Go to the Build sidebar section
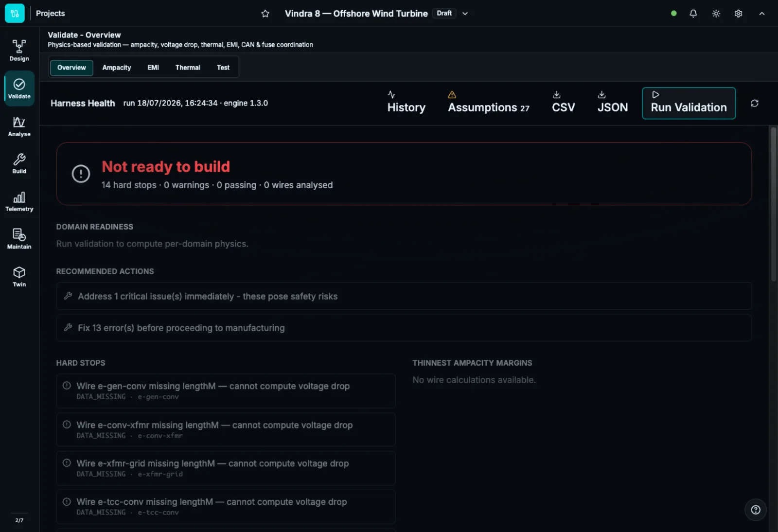Screen dimensions: 778x532 click(x=19, y=164)
